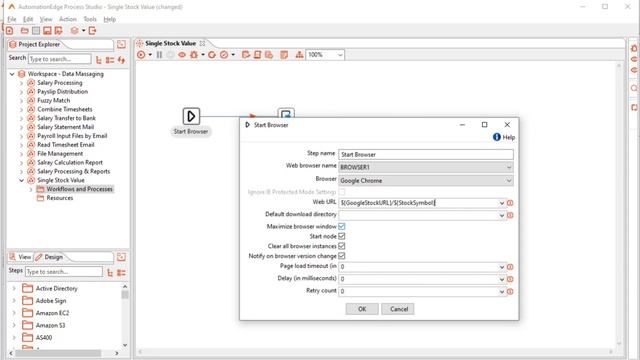Open the Web browser name dropdown
The image size is (640, 360).
pos(509,167)
